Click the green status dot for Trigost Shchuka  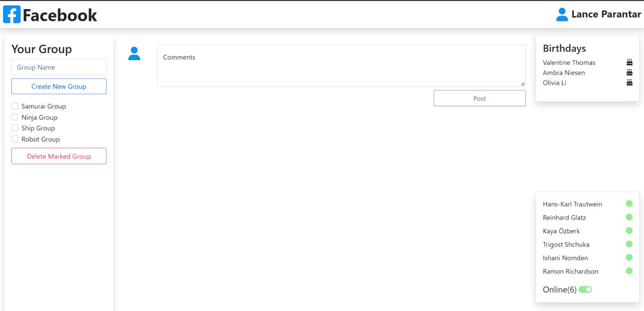[629, 244]
